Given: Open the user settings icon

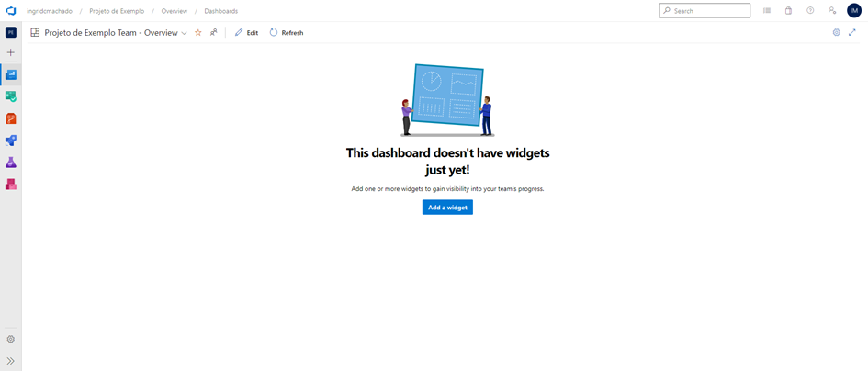Looking at the screenshot, I should (x=832, y=11).
